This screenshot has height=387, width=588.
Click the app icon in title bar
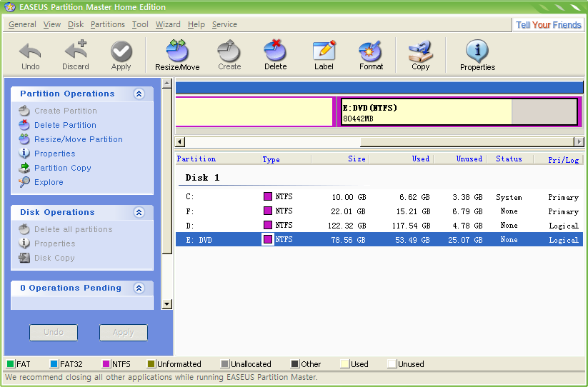point(10,6)
